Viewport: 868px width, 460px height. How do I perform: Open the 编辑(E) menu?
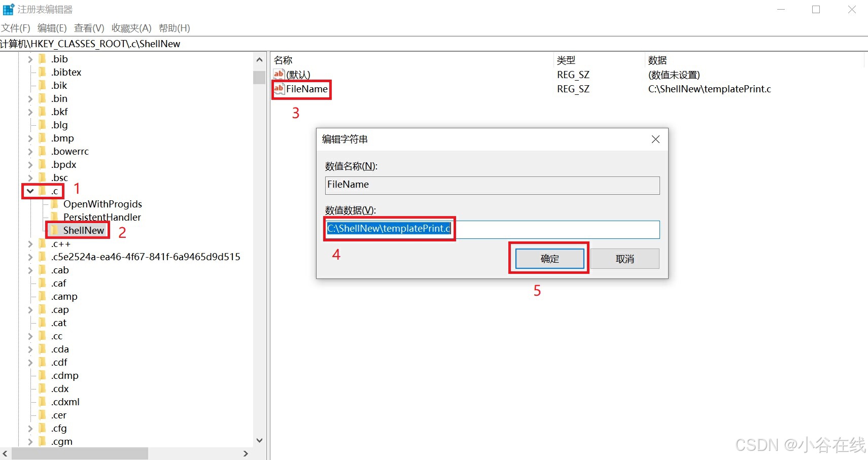click(x=52, y=28)
